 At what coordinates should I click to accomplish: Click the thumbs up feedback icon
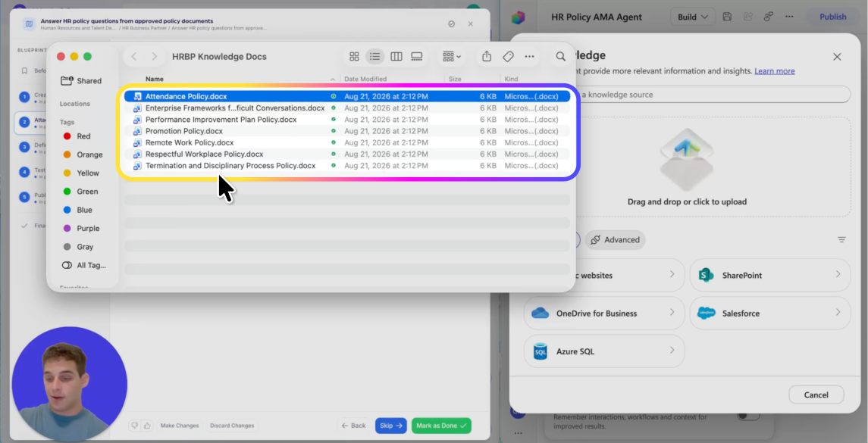pos(147,426)
